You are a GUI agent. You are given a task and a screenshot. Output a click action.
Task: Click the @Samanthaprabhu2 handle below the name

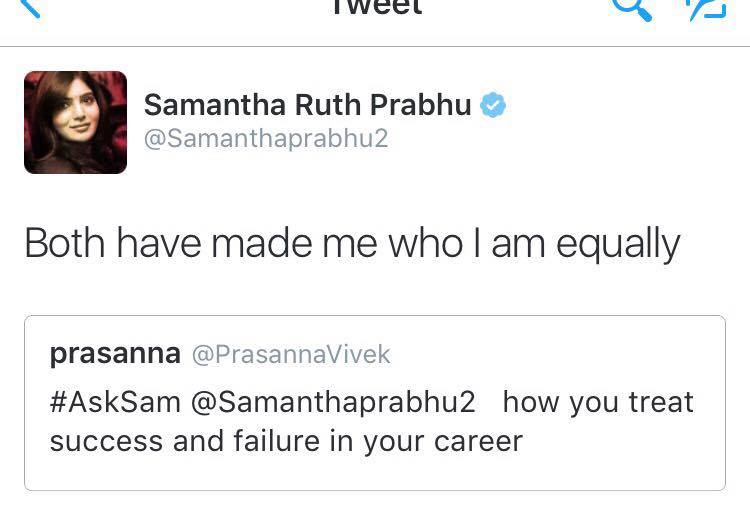point(265,138)
